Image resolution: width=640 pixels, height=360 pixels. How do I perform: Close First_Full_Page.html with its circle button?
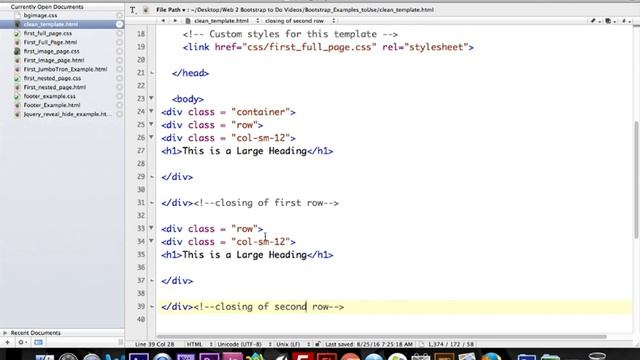tap(119, 42)
